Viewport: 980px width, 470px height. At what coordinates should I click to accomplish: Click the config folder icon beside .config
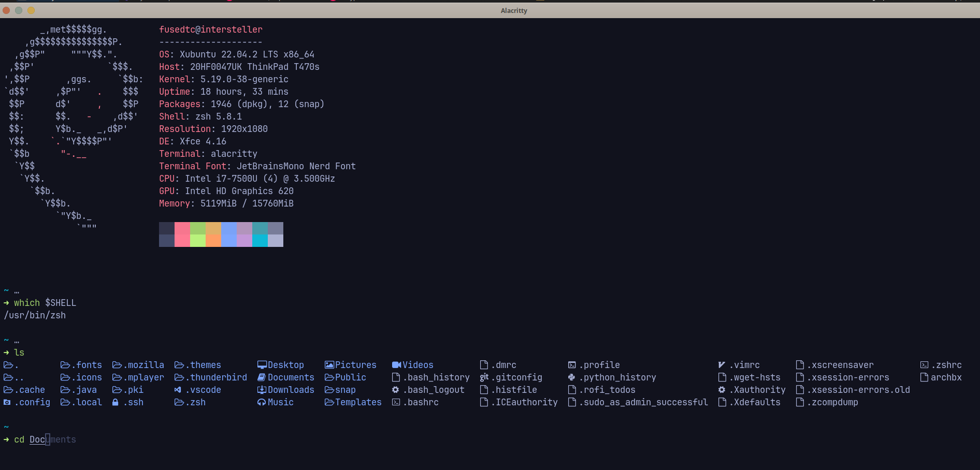tap(7, 402)
